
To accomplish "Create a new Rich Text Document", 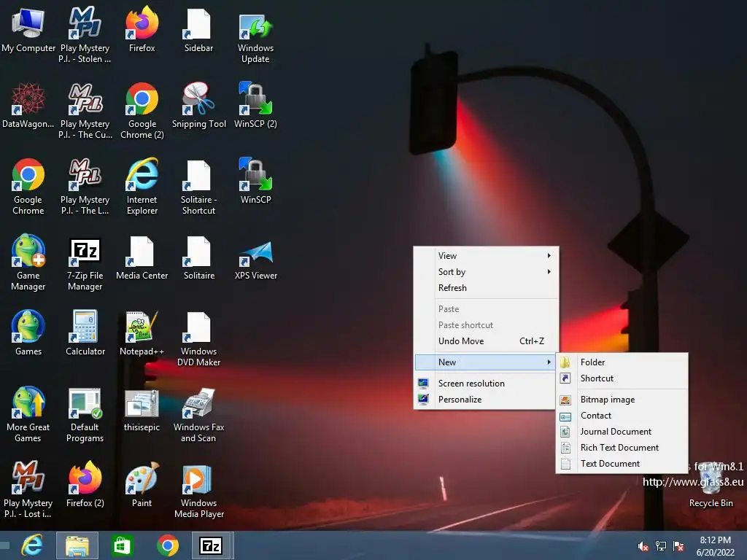I will pyautogui.click(x=622, y=448).
